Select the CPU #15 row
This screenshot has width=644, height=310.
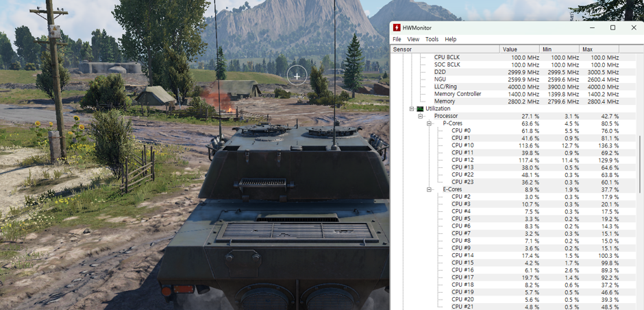click(x=513, y=262)
